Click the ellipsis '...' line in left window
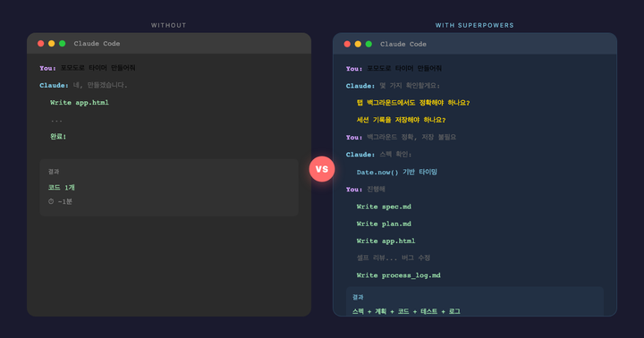The height and width of the screenshot is (338, 644). pyautogui.click(x=56, y=121)
